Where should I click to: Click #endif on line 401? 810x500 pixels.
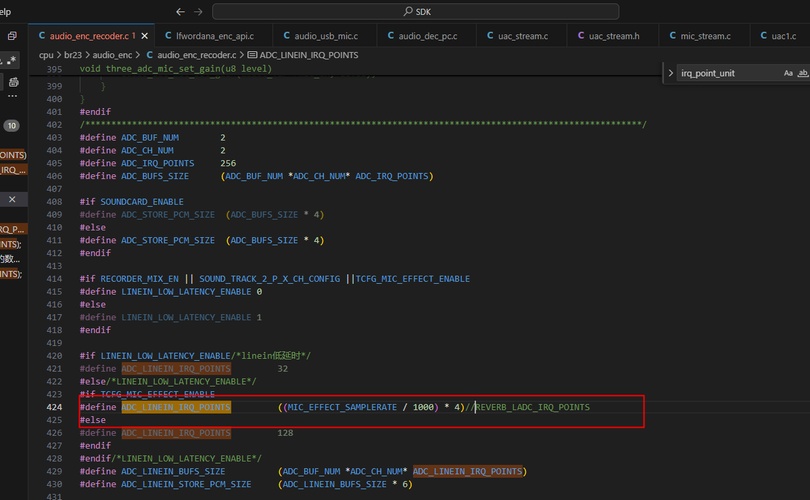(95, 112)
